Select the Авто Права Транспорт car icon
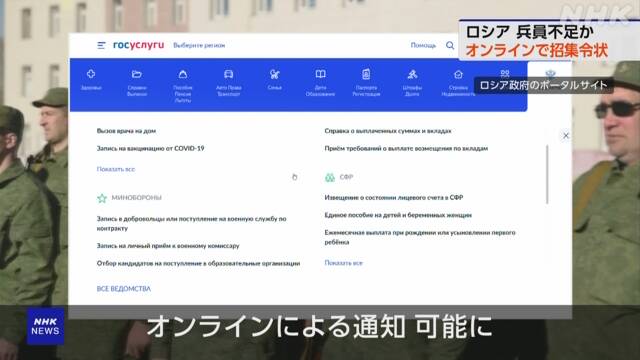The height and width of the screenshot is (360, 640). pyautogui.click(x=229, y=74)
